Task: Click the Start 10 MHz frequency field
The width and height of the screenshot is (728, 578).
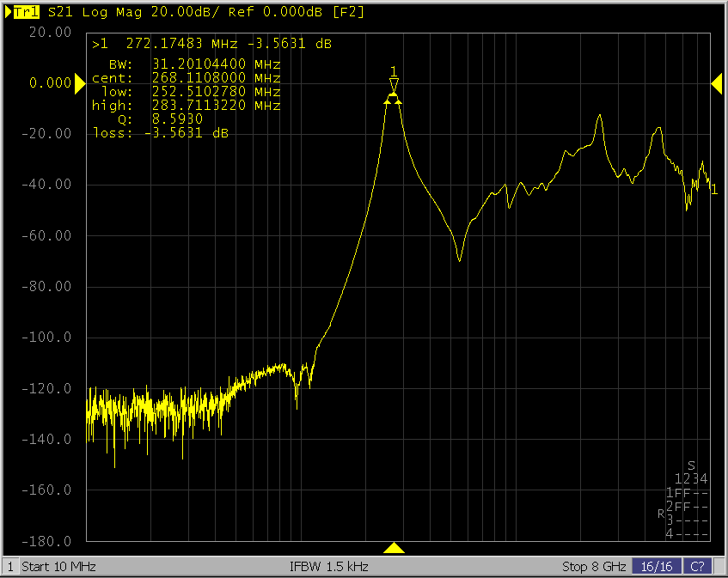Action: (x=58, y=567)
